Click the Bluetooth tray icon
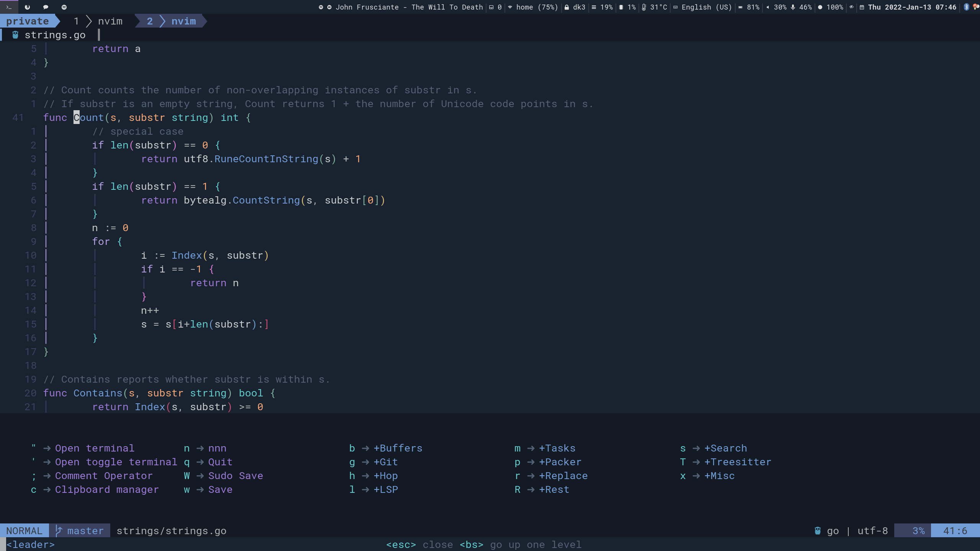This screenshot has width=980, height=551. [x=966, y=7]
